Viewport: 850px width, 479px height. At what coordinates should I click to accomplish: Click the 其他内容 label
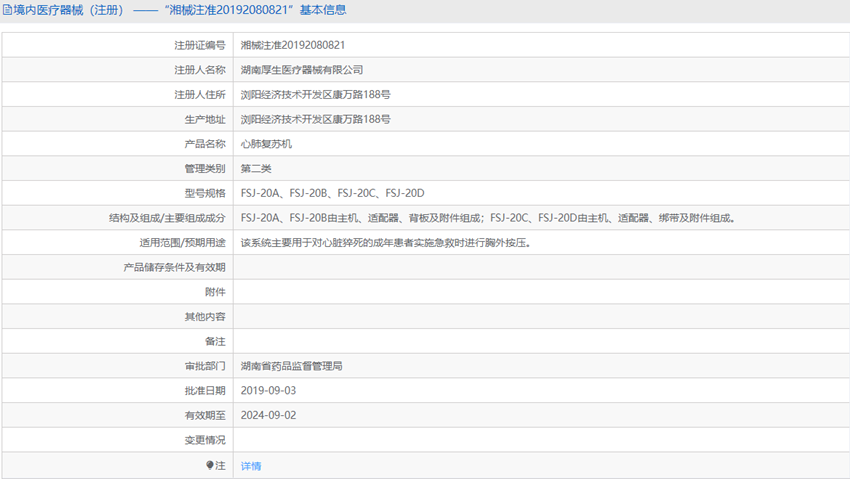tap(205, 316)
